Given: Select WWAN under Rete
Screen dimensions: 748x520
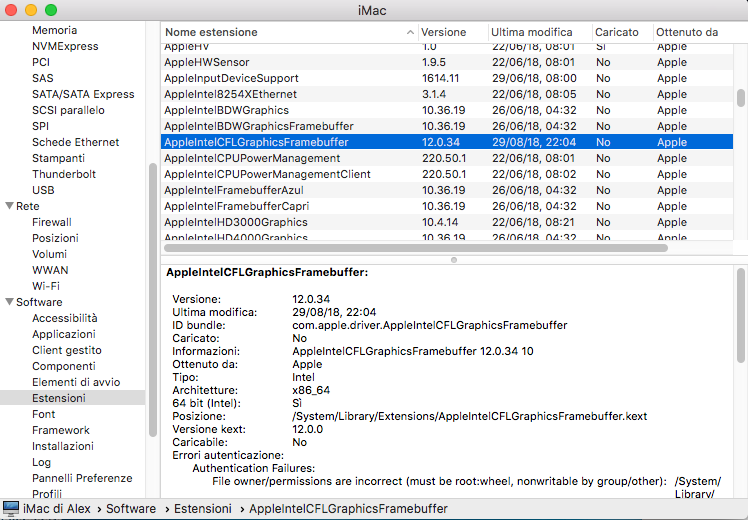Looking at the screenshot, I should coord(50,270).
